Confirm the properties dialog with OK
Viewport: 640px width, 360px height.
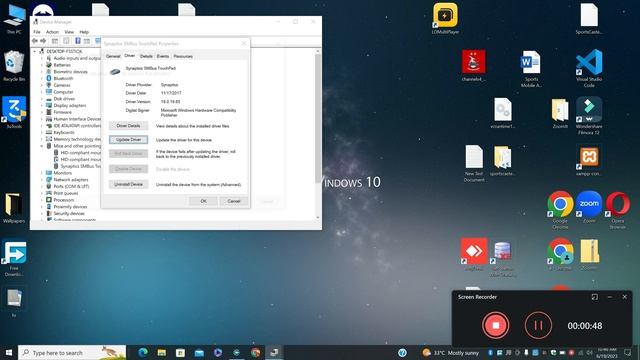pyautogui.click(x=203, y=201)
